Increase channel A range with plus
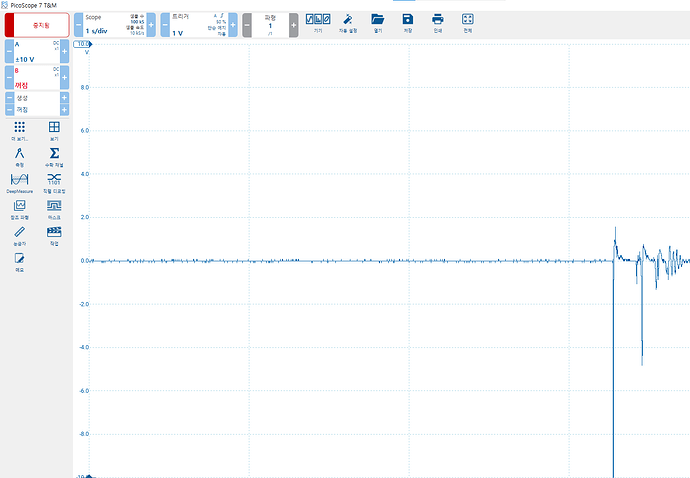This screenshot has width=690, height=478. (x=64, y=51)
